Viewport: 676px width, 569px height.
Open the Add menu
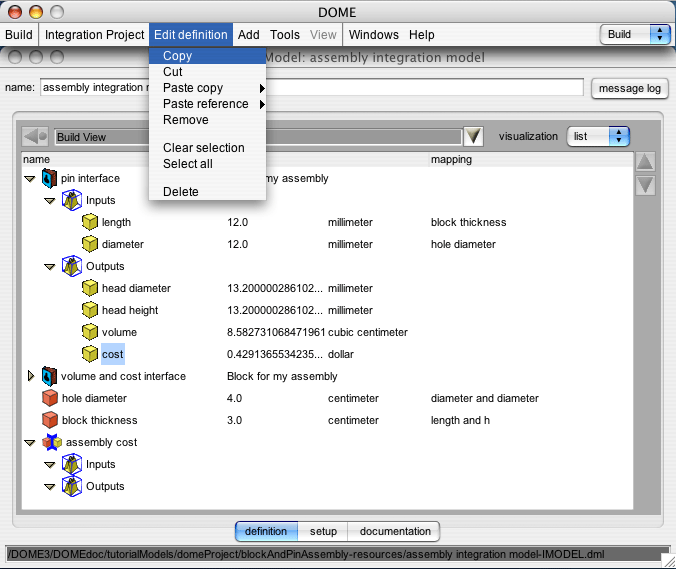tap(249, 35)
